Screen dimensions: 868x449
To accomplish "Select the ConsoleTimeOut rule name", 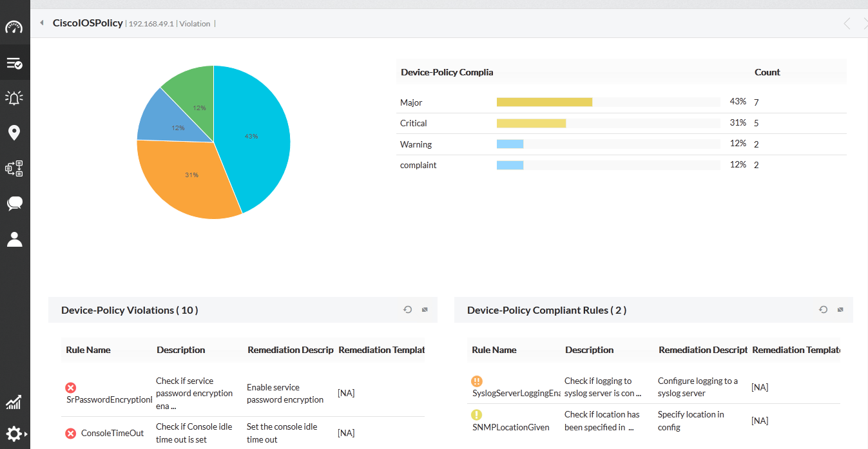I will (x=113, y=434).
